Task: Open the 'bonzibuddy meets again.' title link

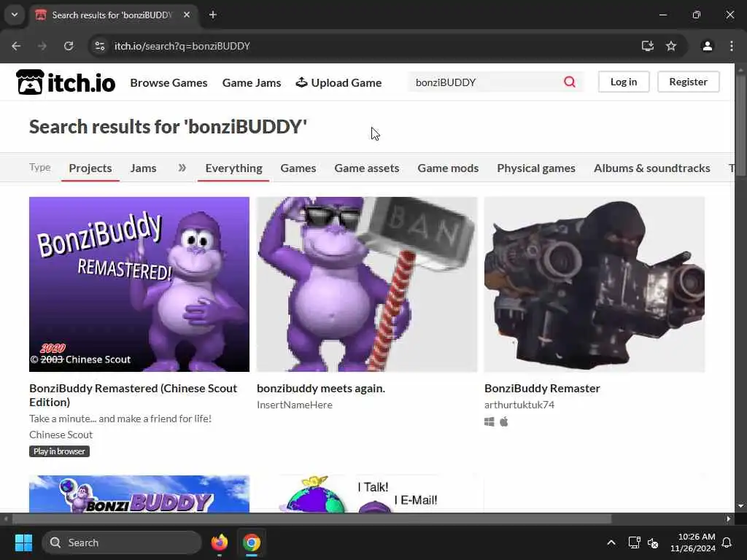Action: click(x=321, y=389)
